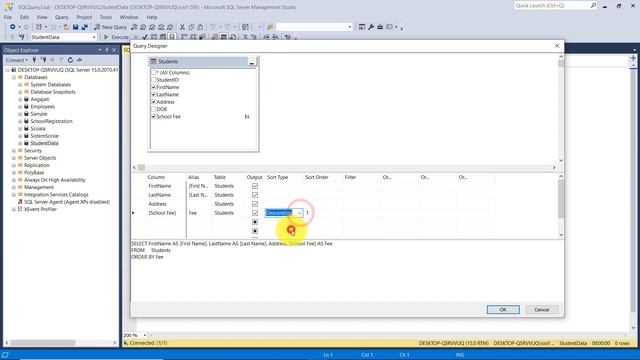The width and height of the screenshot is (640, 360).
Task: Open the Edit menu
Action: pos(24,17)
